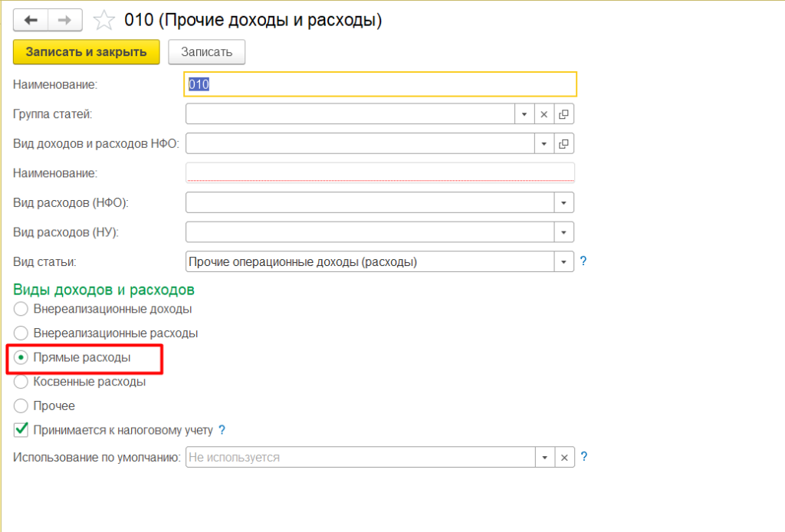Viewport: 785px width, 532px height.
Task: Open the Вид расходов (НФО) dropdown
Action: 564,202
